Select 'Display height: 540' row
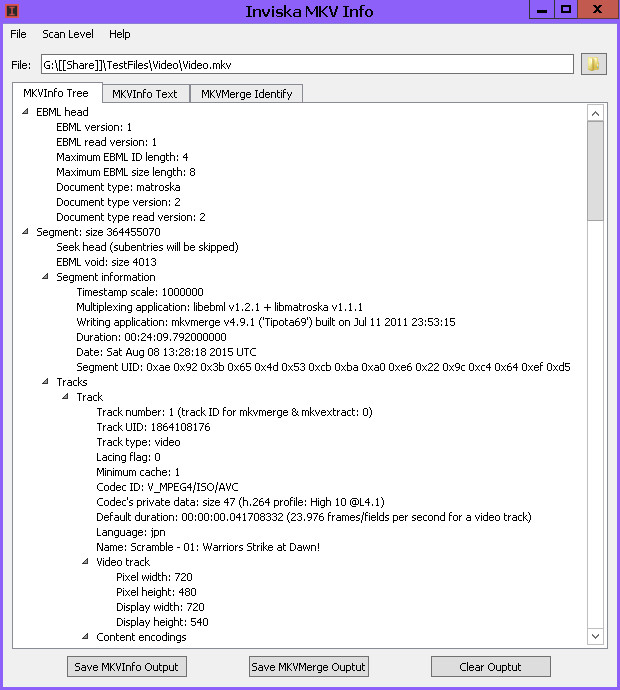Viewport: 620px width, 690px height. click(x=162, y=622)
